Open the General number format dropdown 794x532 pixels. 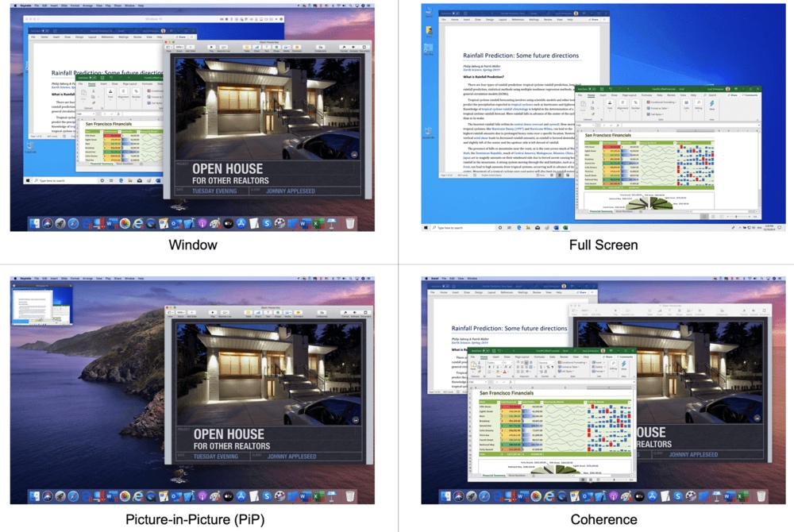click(547, 363)
